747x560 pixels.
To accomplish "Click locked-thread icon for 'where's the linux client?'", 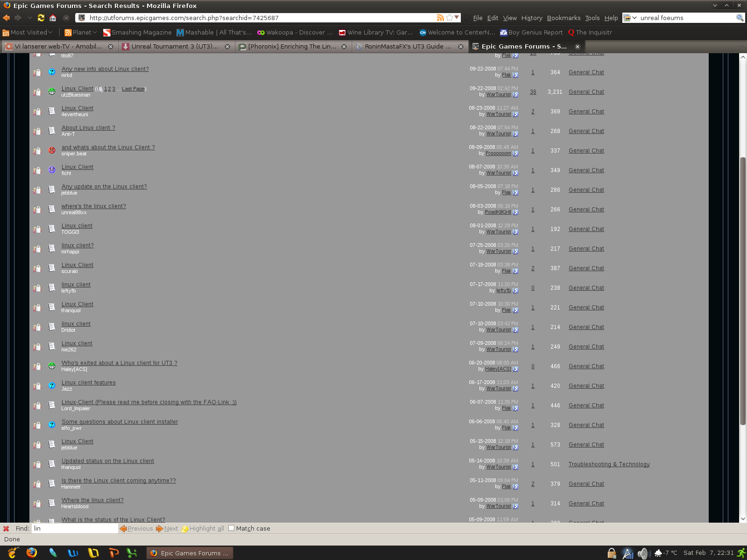I will pyautogui.click(x=37, y=210).
